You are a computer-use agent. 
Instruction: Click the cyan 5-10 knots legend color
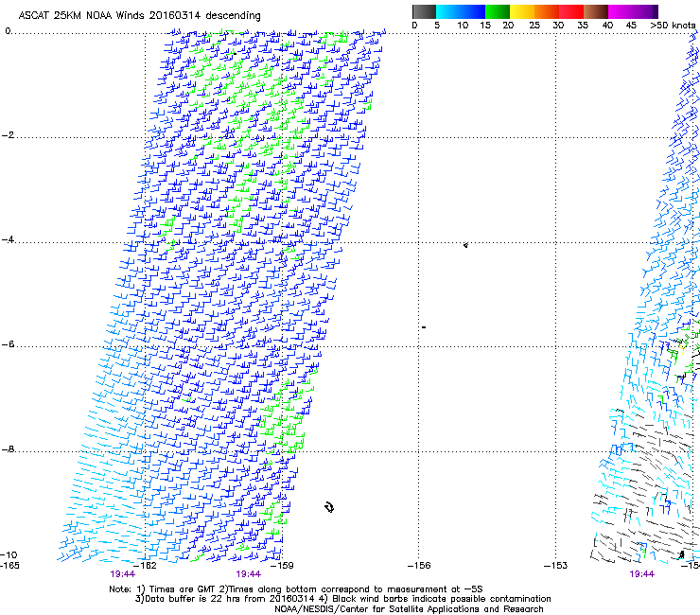[448, 11]
